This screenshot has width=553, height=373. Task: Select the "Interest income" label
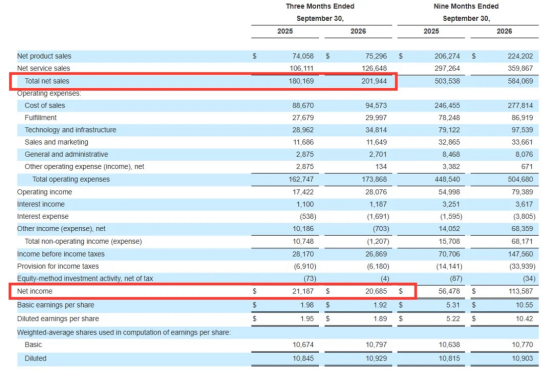point(41,204)
